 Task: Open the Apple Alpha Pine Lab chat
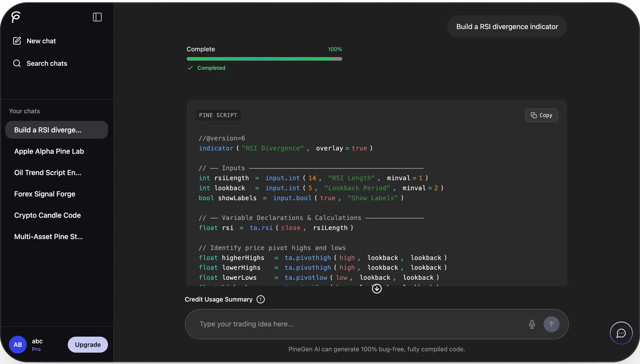pyautogui.click(x=49, y=151)
